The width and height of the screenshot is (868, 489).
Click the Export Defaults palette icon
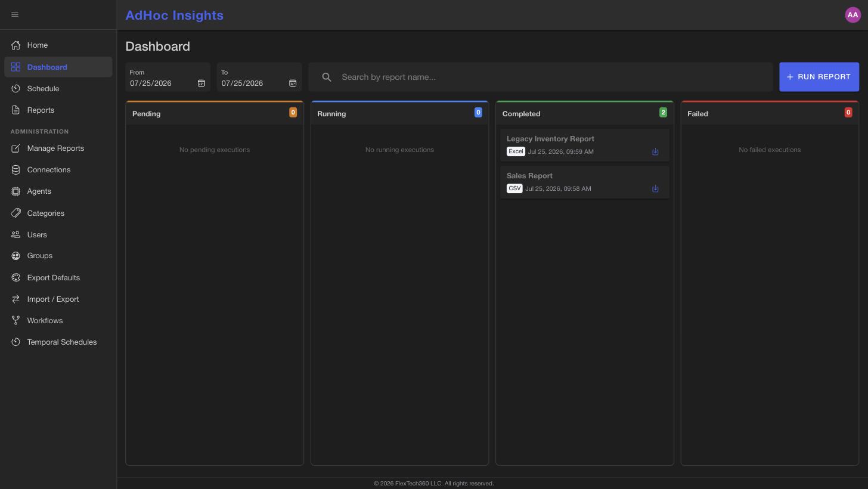(x=15, y=278)
